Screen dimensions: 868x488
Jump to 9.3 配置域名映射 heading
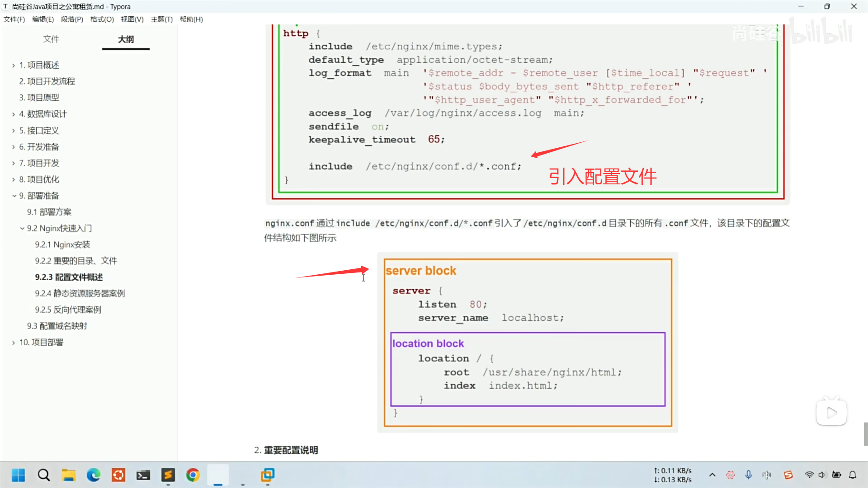pyautogui.click(x=57, y=326)
